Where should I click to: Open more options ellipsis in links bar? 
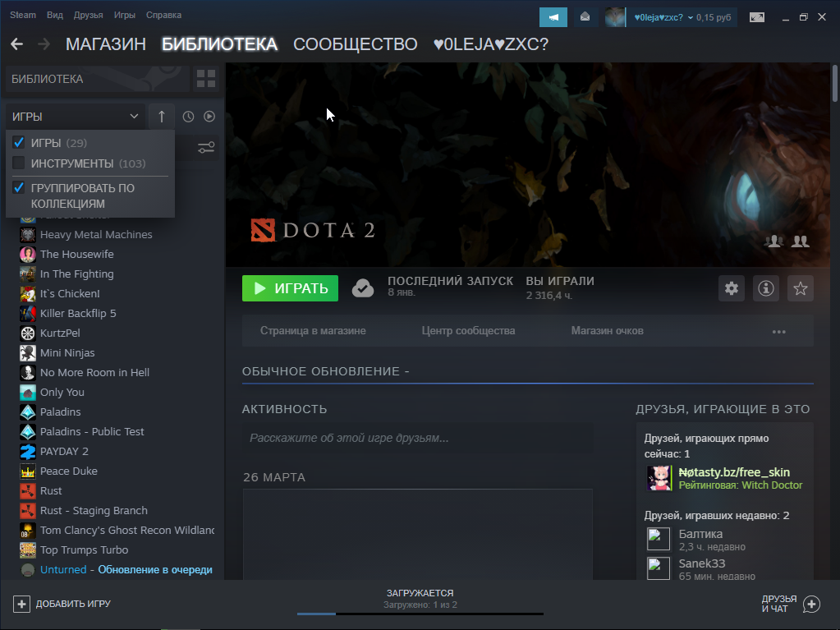tap(779, 332)
